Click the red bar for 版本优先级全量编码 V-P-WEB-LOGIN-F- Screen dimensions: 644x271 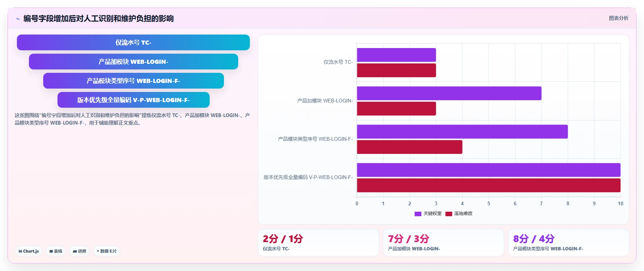pyautogui.click(x=488, y=185)
